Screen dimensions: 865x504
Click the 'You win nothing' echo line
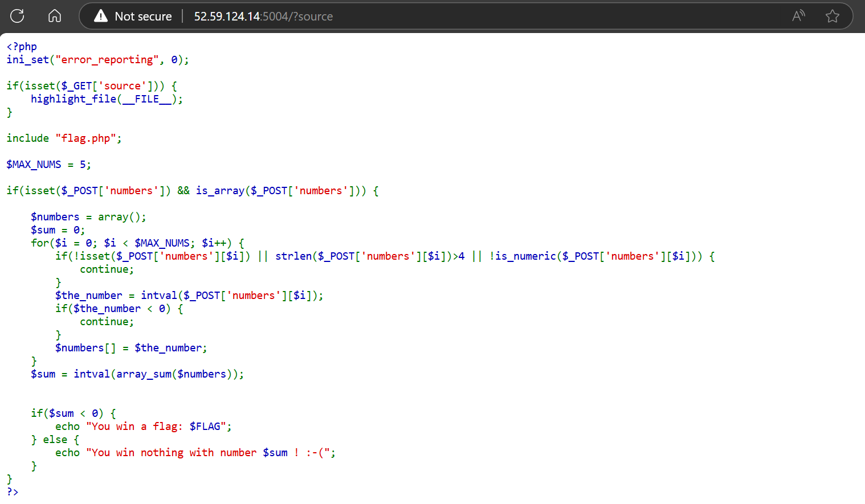pyautogui.click(x=195, y=453)
